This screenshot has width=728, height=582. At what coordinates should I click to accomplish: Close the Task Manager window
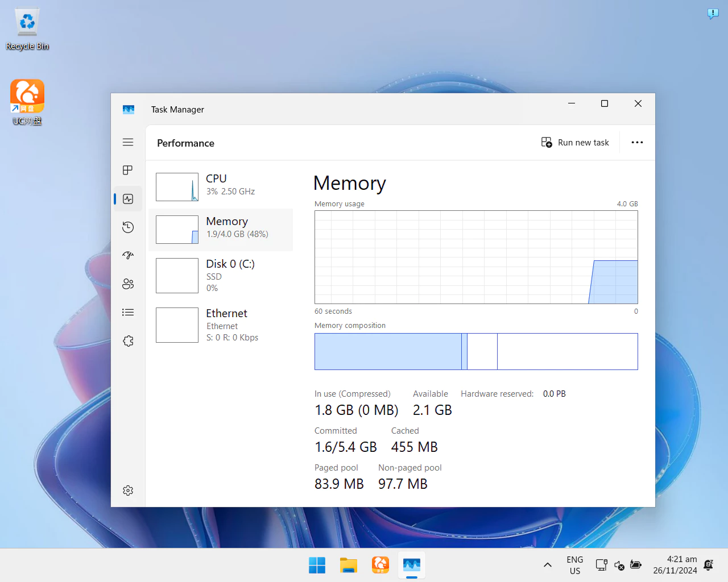coord(638,103)
